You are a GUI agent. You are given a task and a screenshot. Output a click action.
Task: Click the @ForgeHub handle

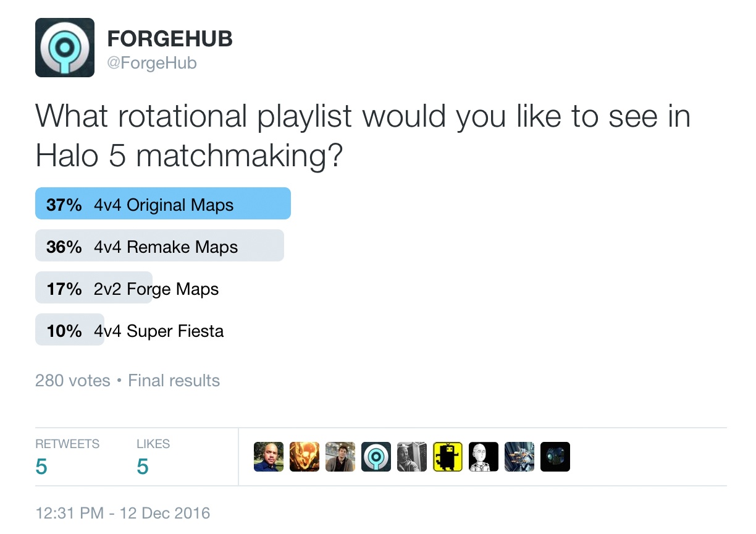[x=152, y=63]
